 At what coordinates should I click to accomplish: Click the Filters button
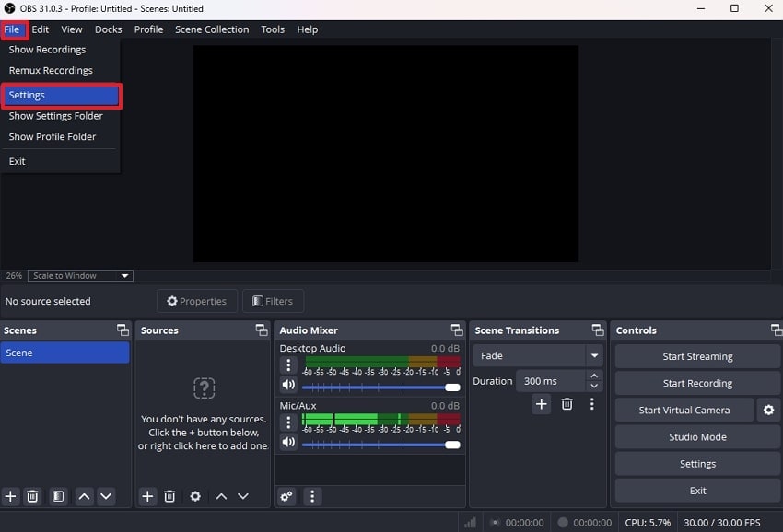(273, 301)
